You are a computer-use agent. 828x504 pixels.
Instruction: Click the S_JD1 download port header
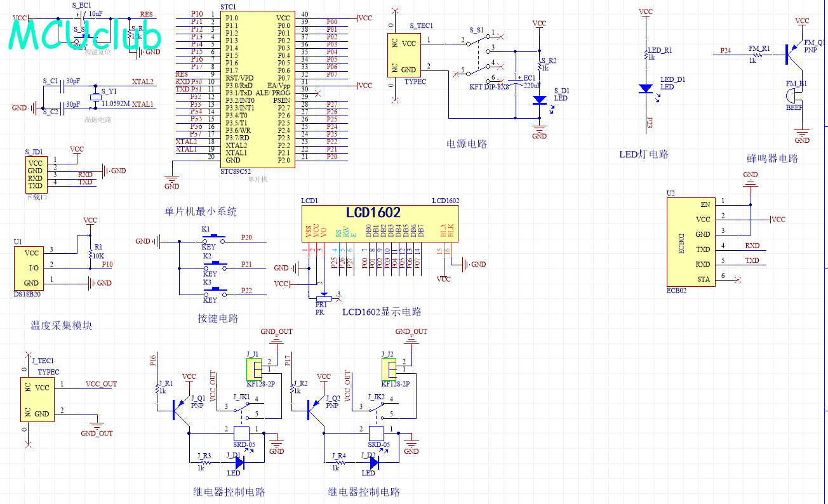click(x=35, y=175)
